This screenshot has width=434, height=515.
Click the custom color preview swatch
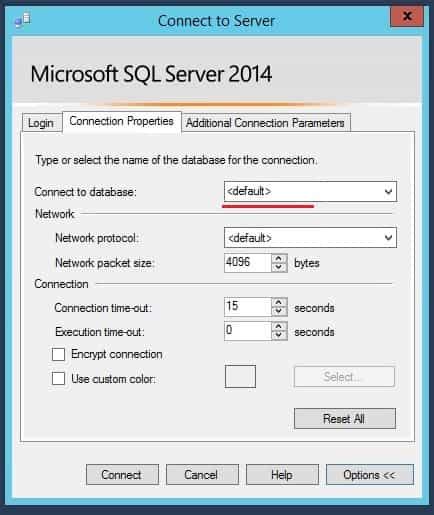click(x=240, y=376)
